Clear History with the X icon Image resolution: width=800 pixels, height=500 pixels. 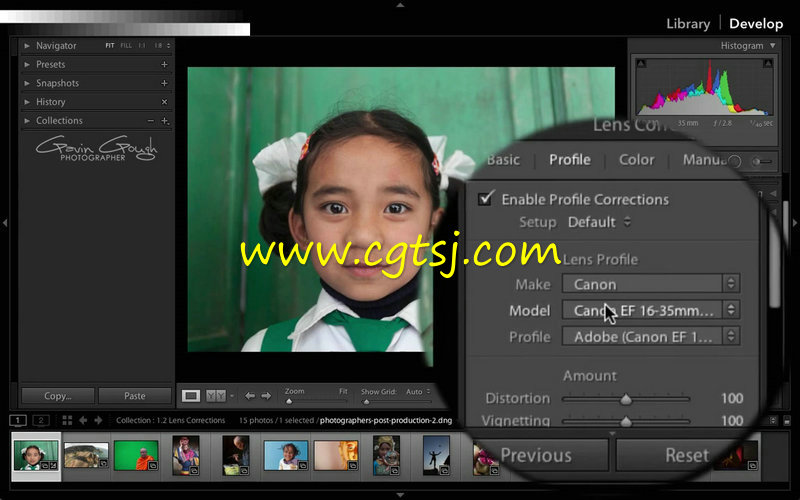point(164,102)
